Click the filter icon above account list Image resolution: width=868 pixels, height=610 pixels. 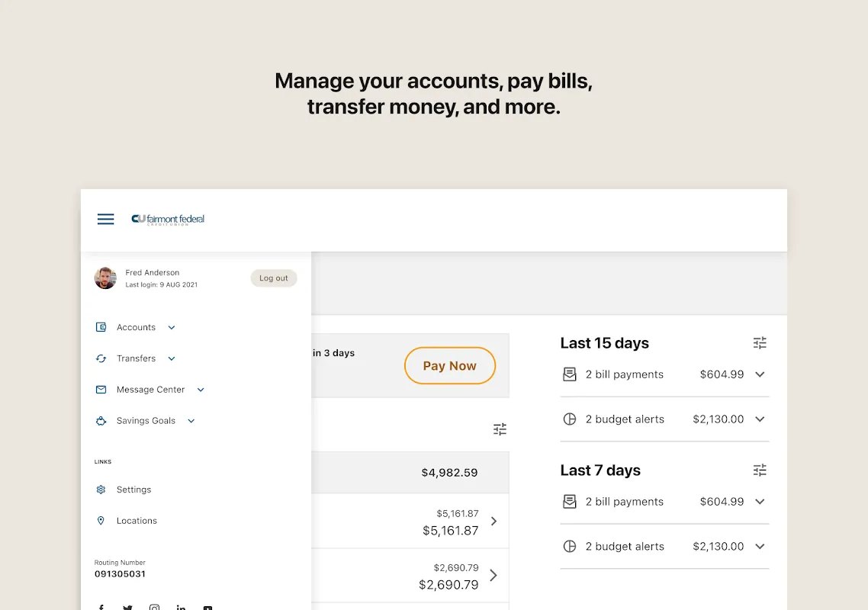click(500, 429)
